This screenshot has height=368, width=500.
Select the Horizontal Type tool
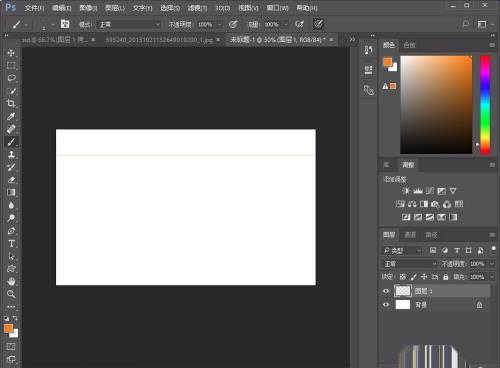[11, 244]
